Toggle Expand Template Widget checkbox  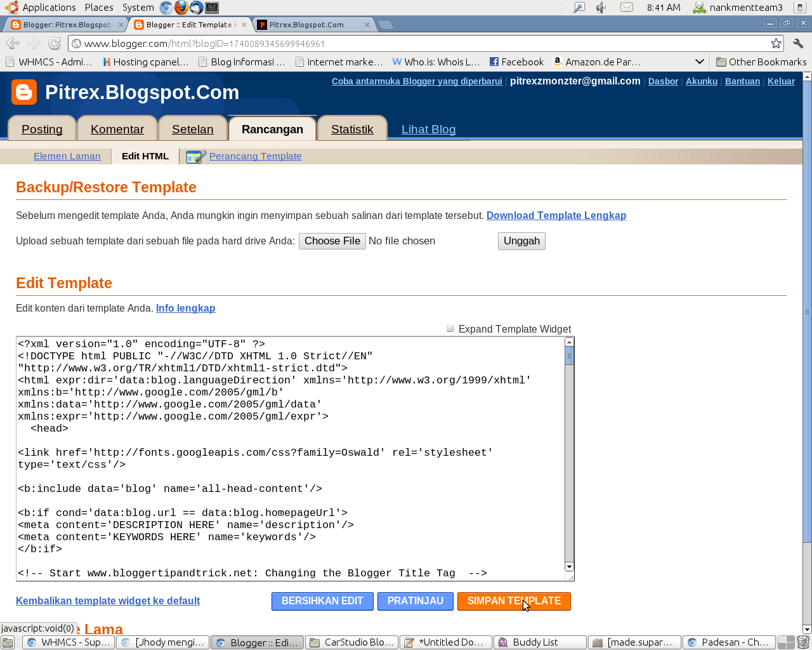pos(450,329)
